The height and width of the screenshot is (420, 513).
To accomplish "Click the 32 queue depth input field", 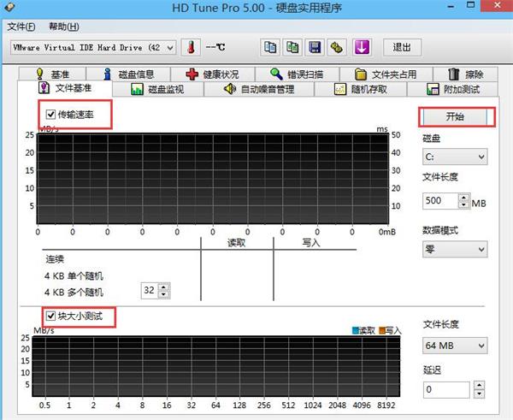I will tap(150, 290).
